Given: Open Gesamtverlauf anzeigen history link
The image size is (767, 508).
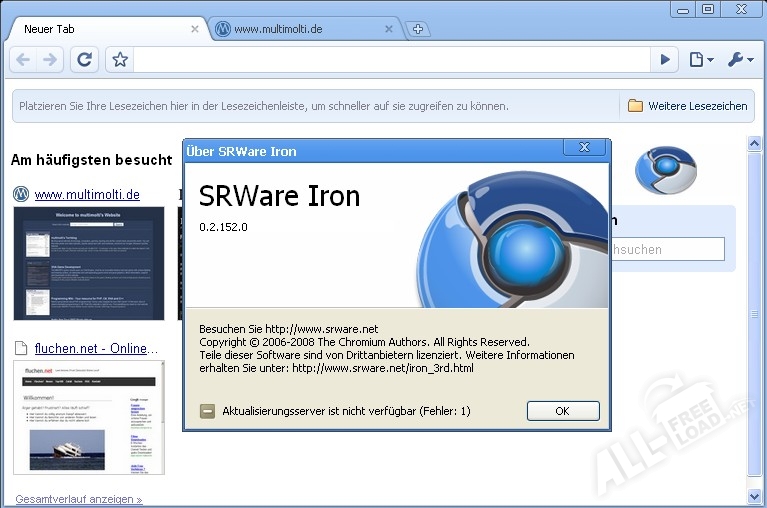Looking at the screenshot, I should [79, 499].
